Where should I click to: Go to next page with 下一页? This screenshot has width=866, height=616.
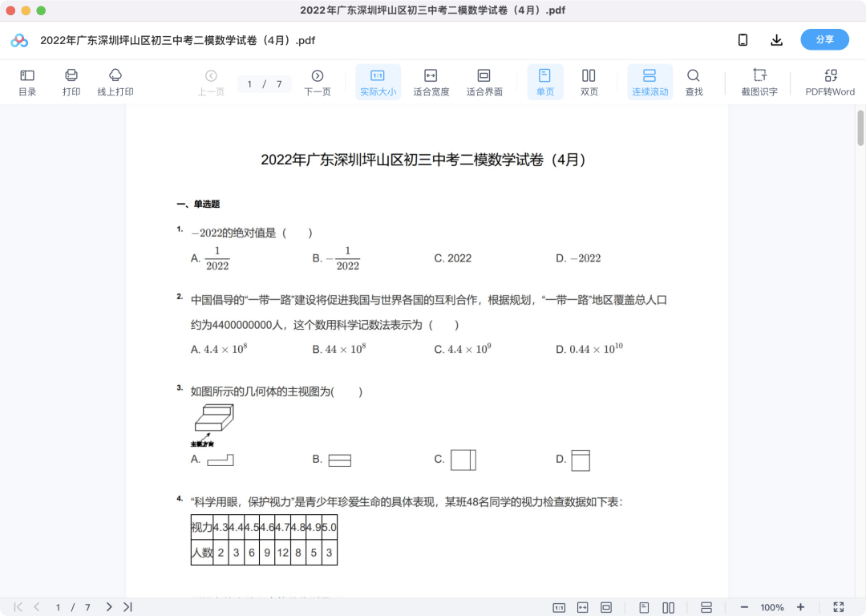click(318, 83)
